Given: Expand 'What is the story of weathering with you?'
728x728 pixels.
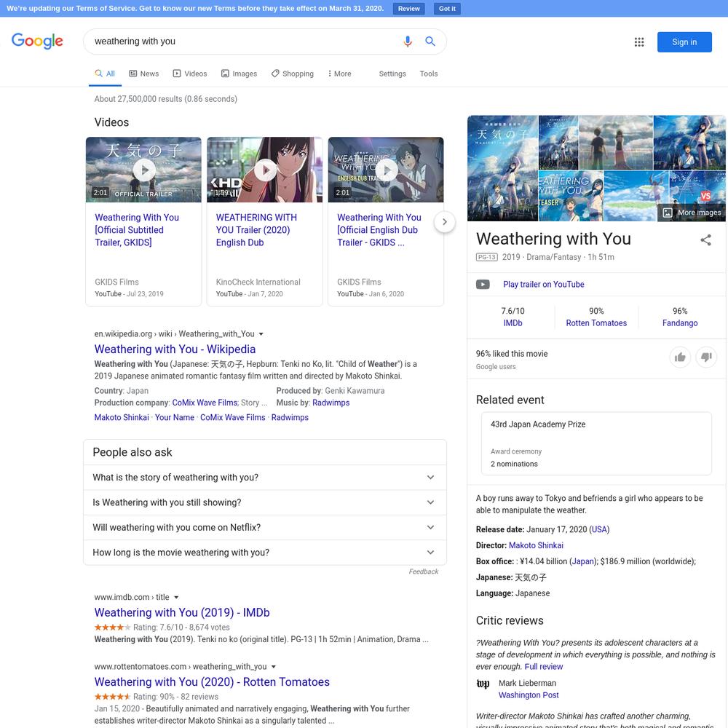Looking at the screenshot, I should tap(265, 478).
